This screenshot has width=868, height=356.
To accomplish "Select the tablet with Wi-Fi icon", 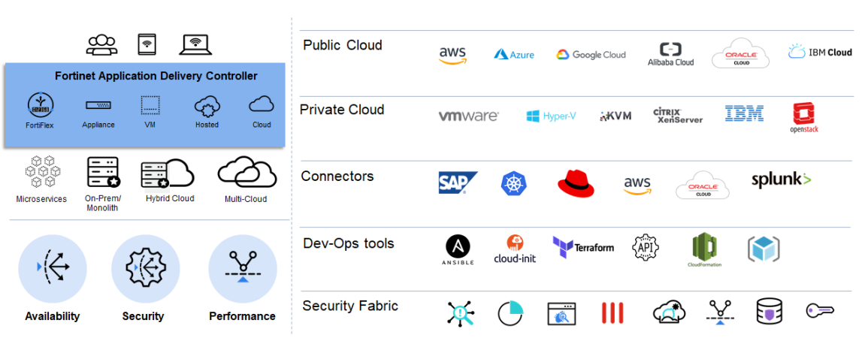I will pyautogui.click(x=147, y=45).
